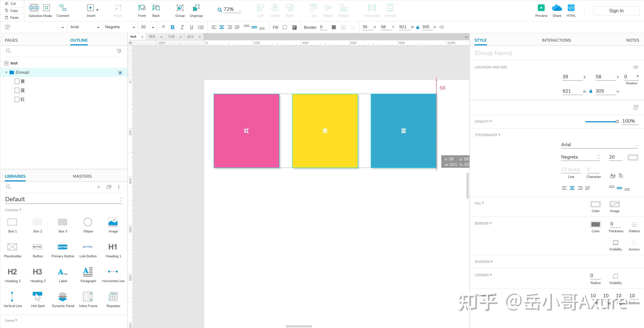Collapse the (Group) item in Outline
Viewport: 644px width, 328px height.
click(x=6, y=72)
